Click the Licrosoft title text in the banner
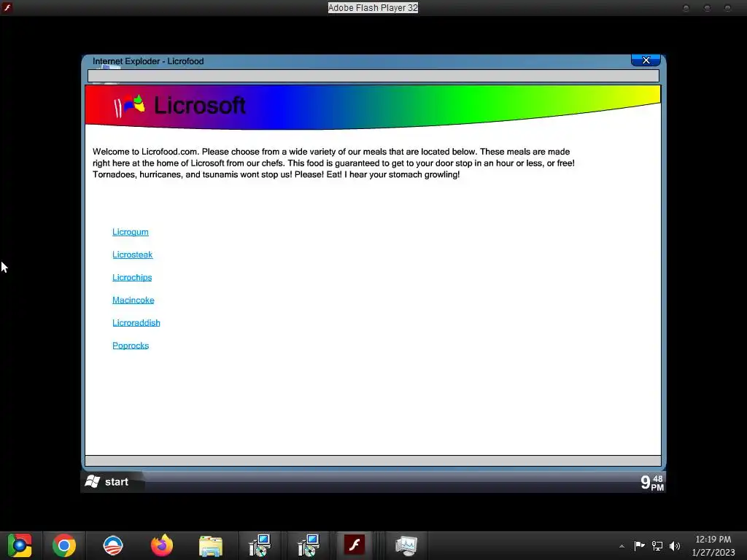This screenshot has width=747, height=560. click(x=200, y=105)
